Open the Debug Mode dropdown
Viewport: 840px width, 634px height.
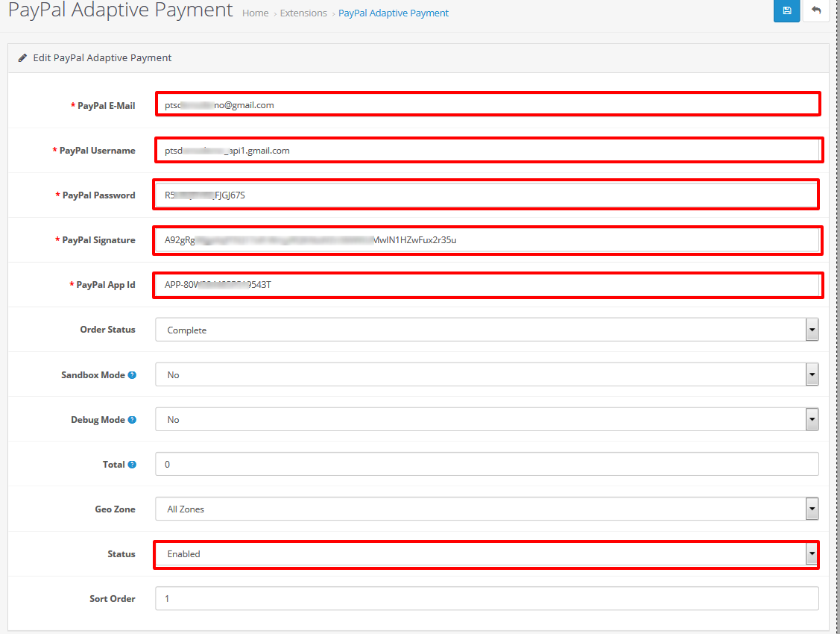pos(487,419)
